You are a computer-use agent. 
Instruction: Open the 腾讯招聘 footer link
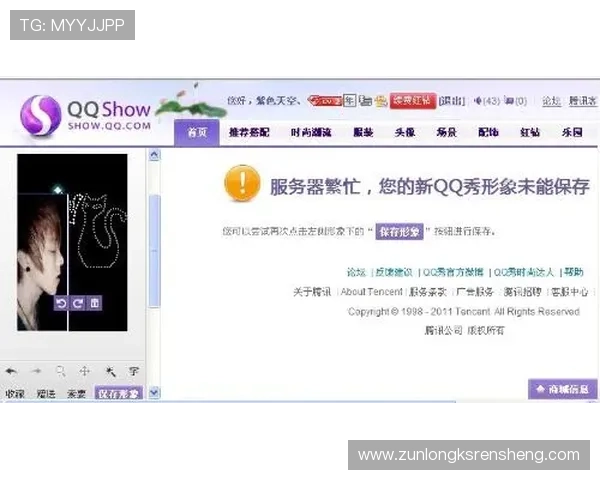tap(522, 292)
